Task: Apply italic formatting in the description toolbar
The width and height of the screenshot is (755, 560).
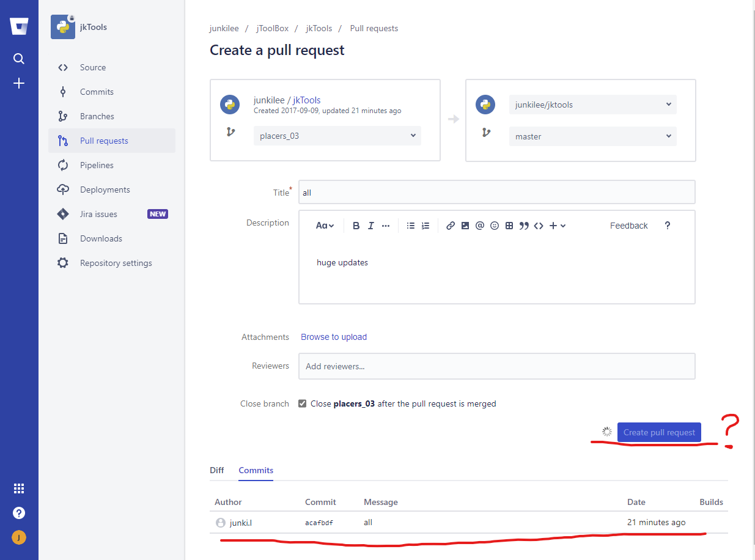Action: coord(371,225)
